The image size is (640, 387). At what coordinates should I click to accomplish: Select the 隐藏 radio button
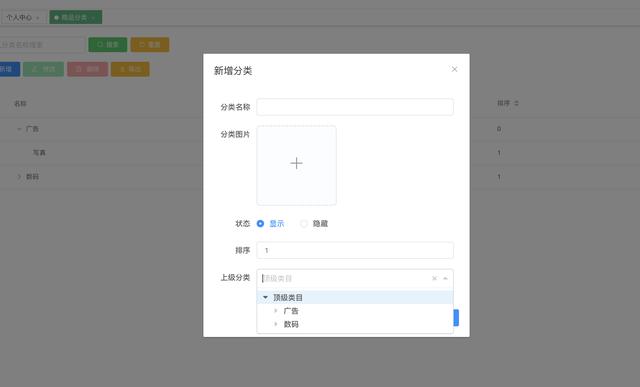pyautogui.click(x=304, y=224)
